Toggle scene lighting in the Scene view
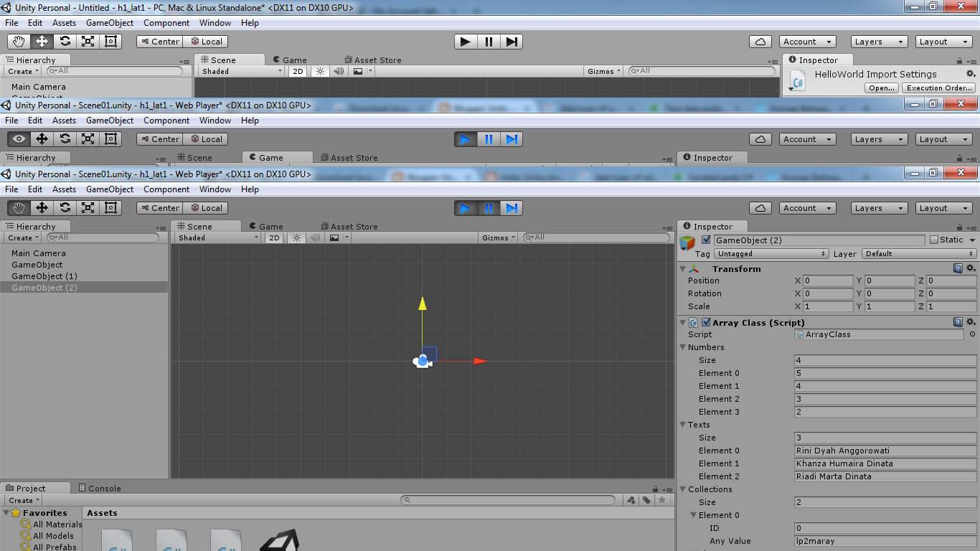980x551 pixels. (x=296, y=237)
